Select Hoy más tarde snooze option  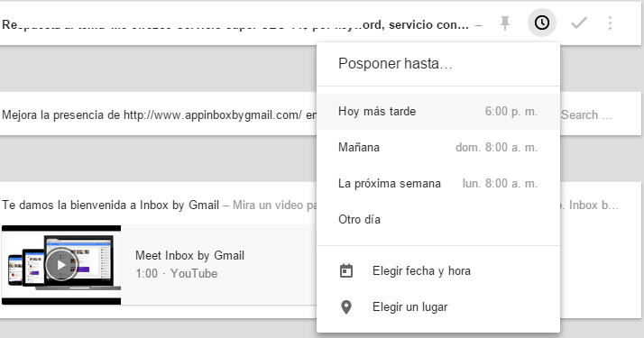pyautogui.click(x=438, y=112)
